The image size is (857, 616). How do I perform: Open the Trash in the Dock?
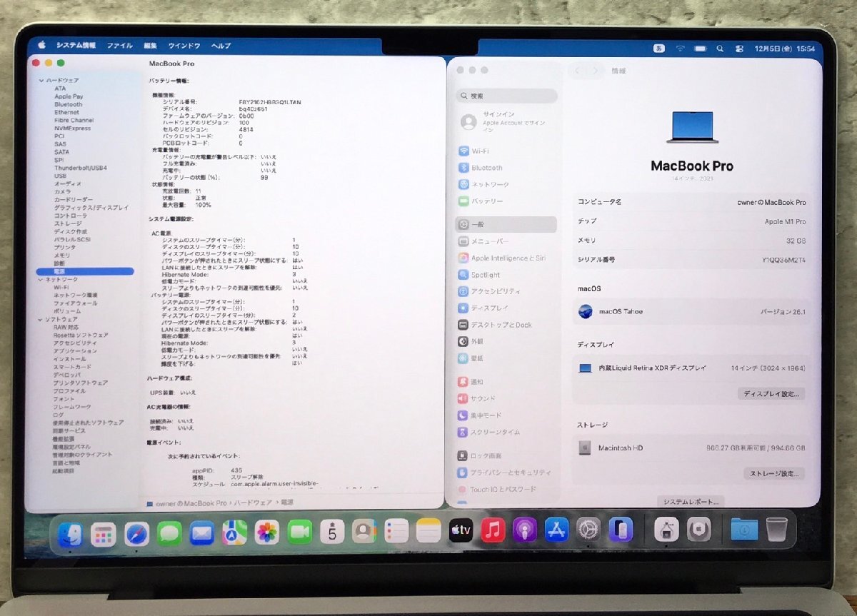coord(776,529)
